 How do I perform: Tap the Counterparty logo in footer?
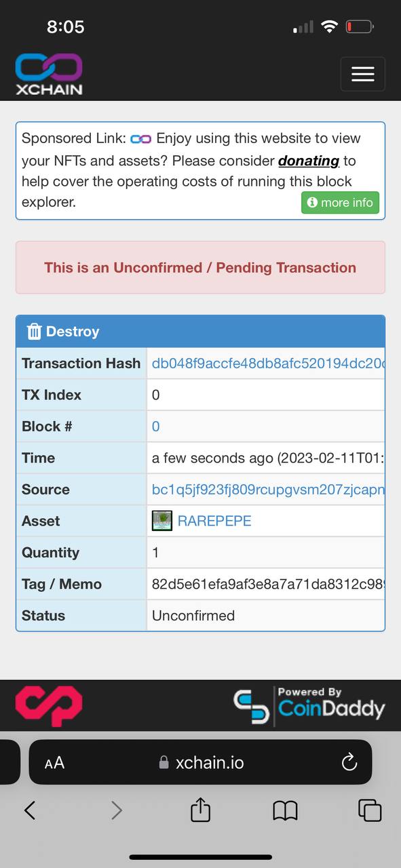pos(49,706)
